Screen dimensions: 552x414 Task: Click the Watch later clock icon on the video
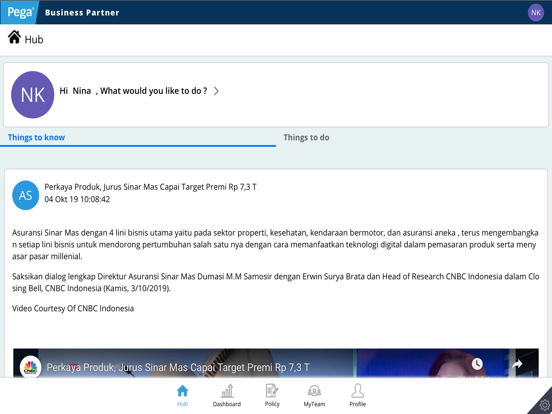point(477,364)
